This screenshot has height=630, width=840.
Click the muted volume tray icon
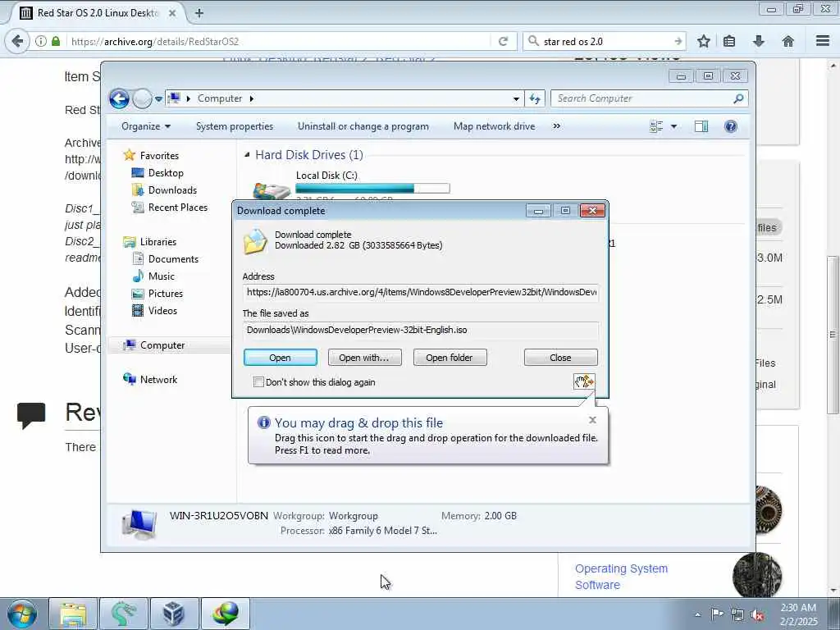[757, 614]
